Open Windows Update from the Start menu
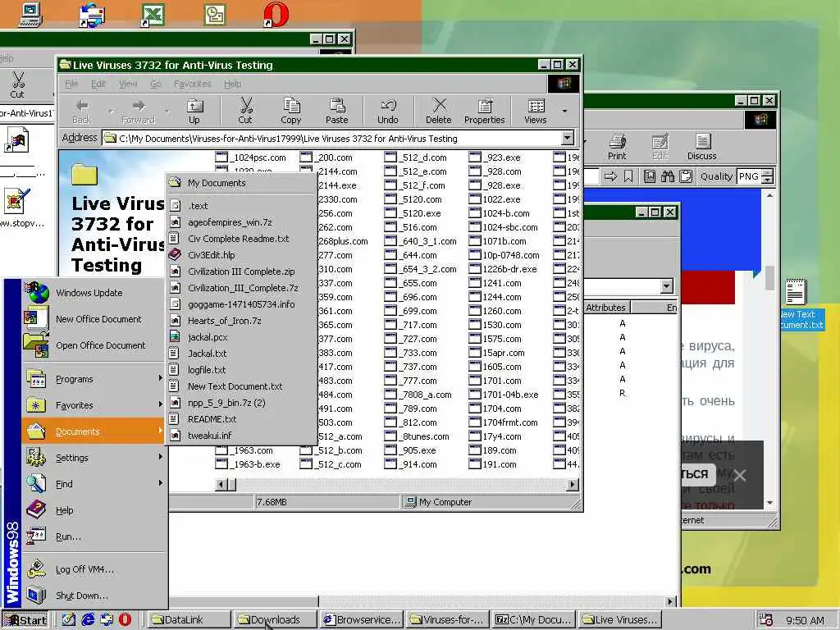The image size is (840, 630). coord(89,293)
